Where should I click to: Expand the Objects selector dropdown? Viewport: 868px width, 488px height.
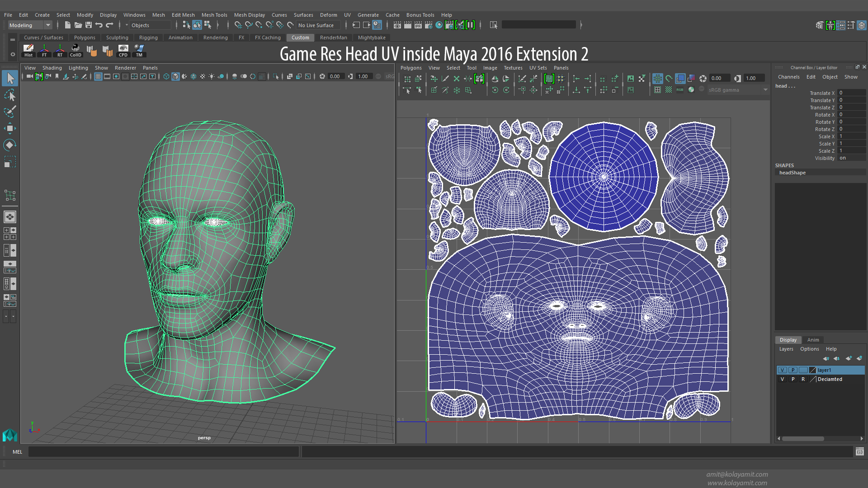click(125, 25)
